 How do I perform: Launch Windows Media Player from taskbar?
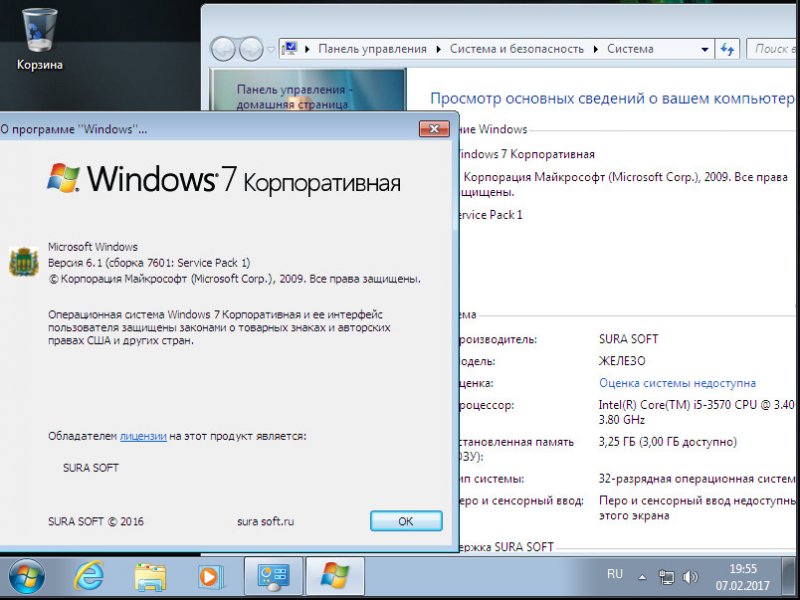[211, 577]
